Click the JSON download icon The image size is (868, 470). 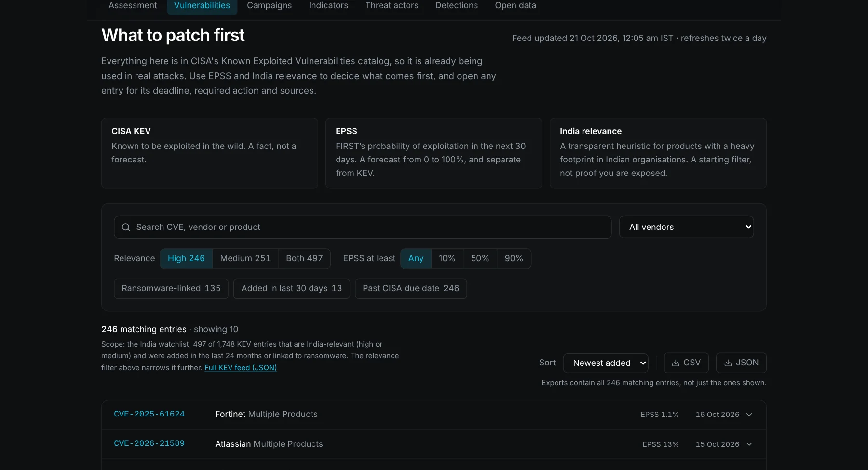(x=728, y=363)
